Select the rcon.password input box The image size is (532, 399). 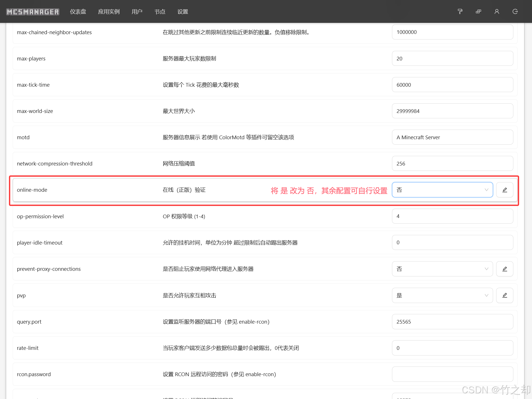pyautogui.click(x=452, y=374)
